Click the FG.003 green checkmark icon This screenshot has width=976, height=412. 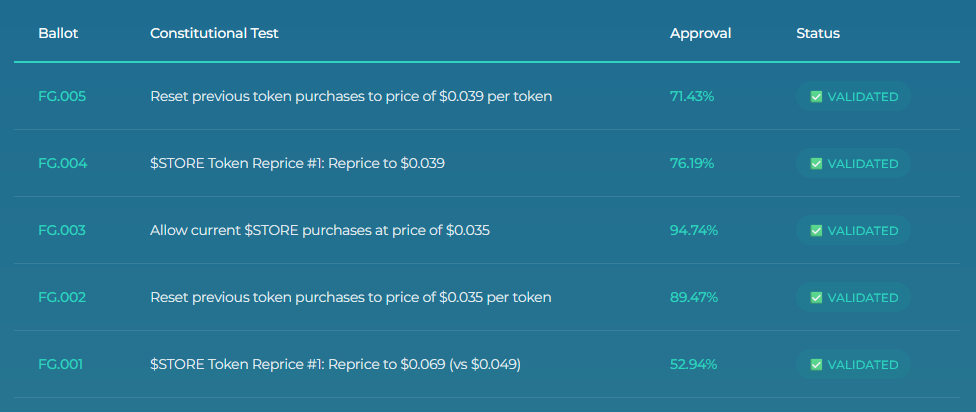click(816, 230)
